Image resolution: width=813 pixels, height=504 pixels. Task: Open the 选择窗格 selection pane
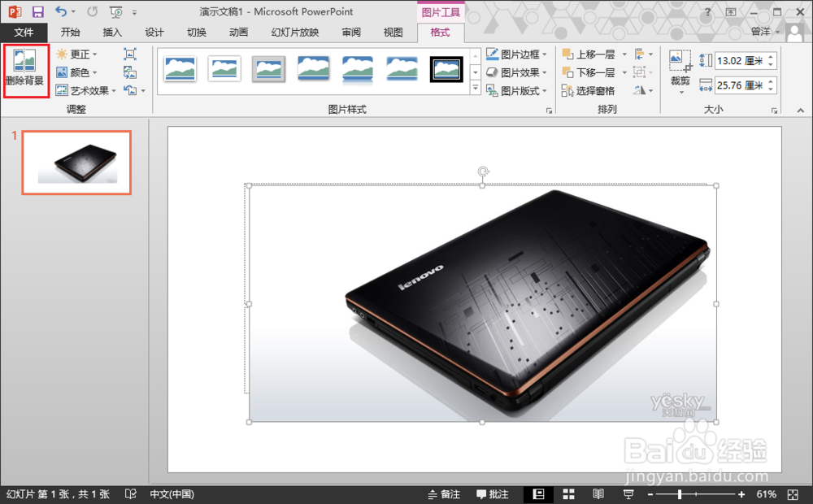tap(589, 90)
